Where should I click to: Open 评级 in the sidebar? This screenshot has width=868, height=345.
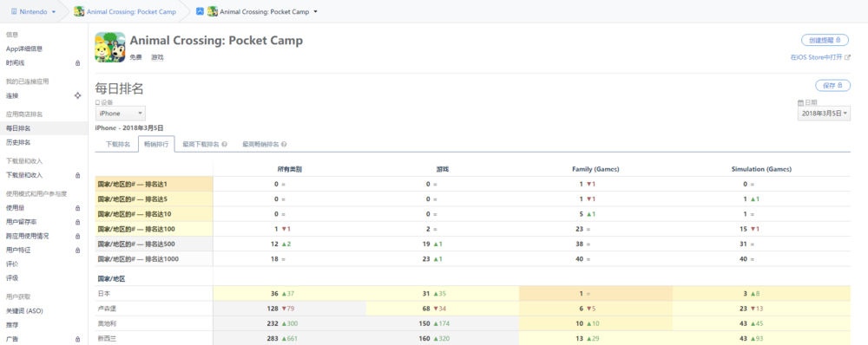[12, 278]
